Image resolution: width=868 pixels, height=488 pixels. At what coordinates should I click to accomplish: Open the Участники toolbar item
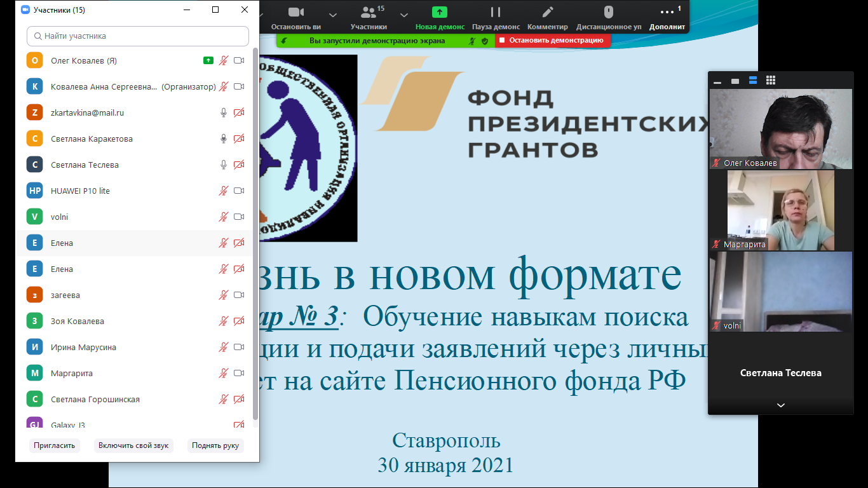pyautogui.click(x=369, y=17)
